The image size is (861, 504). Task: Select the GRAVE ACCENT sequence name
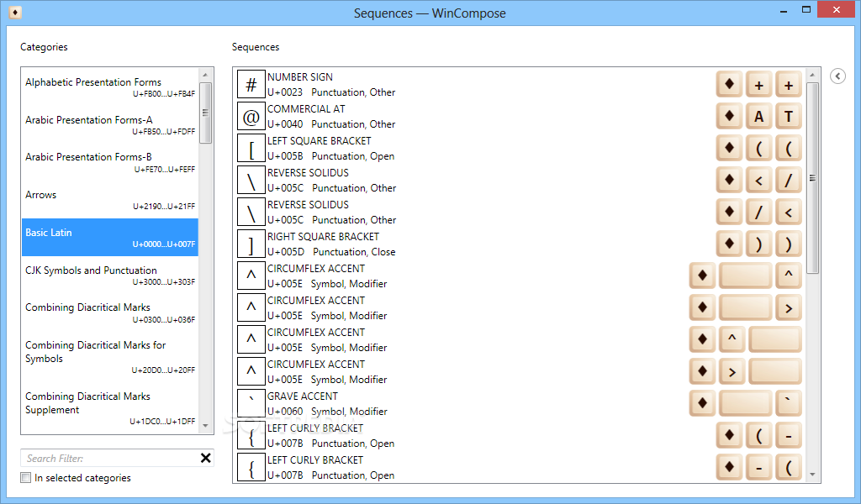click(x=303, y=396)
